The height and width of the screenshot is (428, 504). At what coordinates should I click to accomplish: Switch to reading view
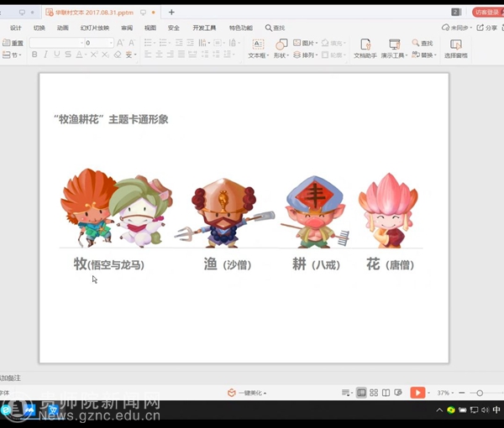coord(386,393)
